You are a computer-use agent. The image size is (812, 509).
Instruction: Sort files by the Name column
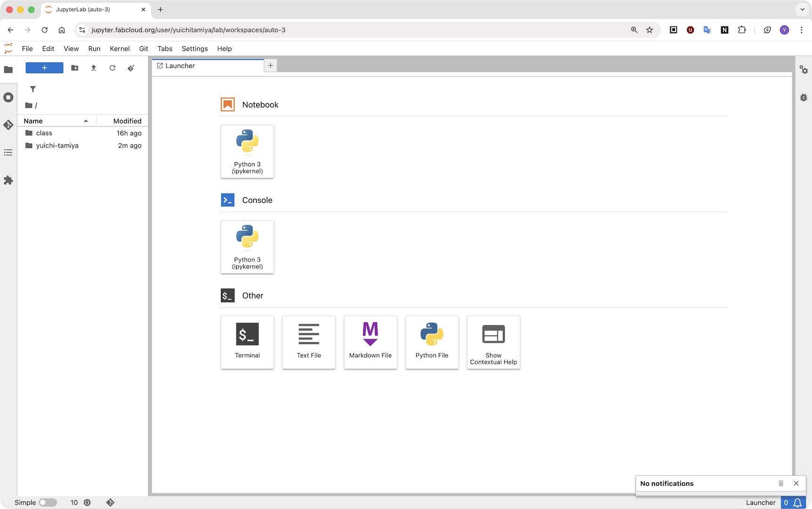pos(33,121)
